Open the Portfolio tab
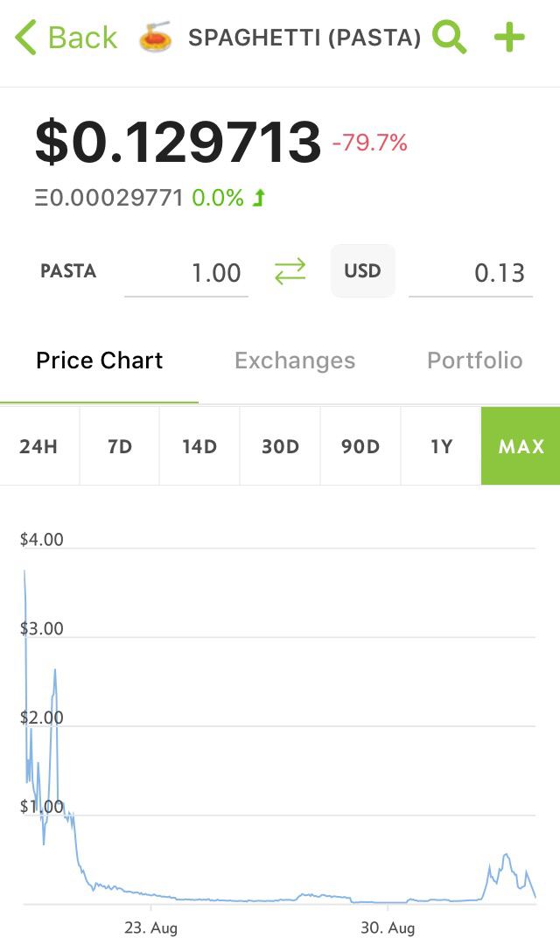Screen dimensions: 560x938 pos(474,360)
